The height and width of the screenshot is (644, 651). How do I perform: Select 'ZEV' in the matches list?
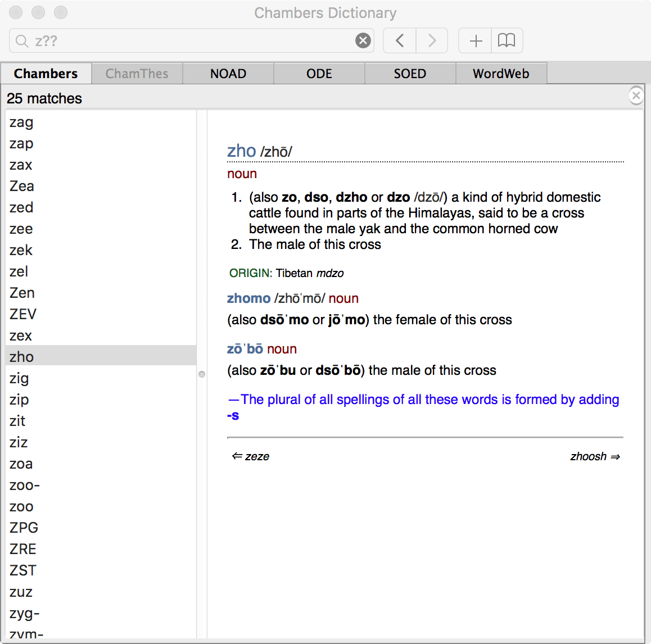(101, 314)
